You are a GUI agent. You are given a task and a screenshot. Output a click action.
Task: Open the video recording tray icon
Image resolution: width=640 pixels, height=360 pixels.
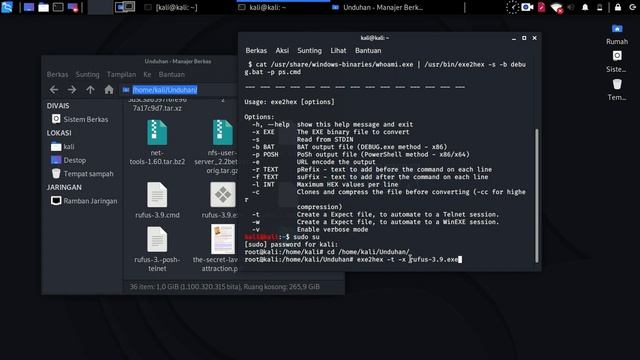coord(527,7)
